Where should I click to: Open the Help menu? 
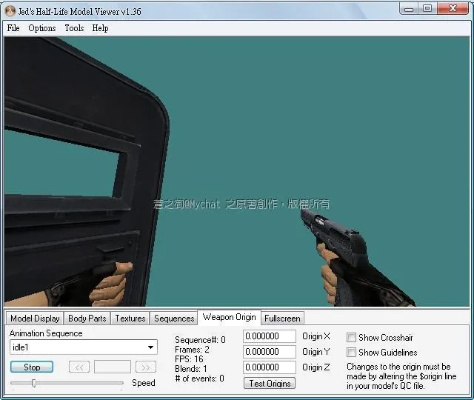100,28
